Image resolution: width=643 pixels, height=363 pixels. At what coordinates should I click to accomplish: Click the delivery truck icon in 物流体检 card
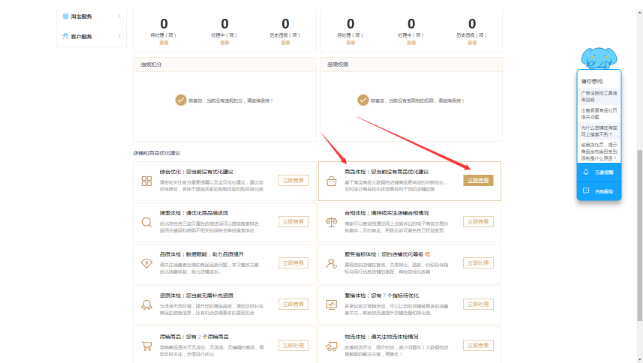(331, 347)
